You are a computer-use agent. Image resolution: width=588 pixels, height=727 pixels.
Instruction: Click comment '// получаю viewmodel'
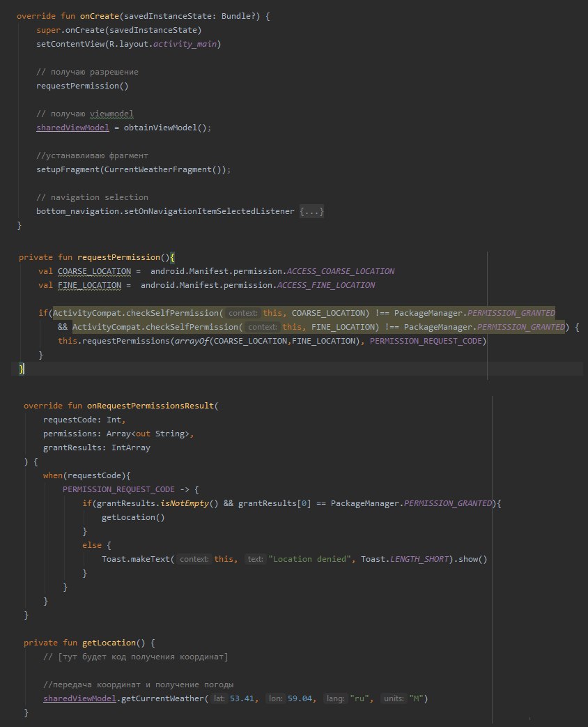pyautogui.click(x=85, y=114)
